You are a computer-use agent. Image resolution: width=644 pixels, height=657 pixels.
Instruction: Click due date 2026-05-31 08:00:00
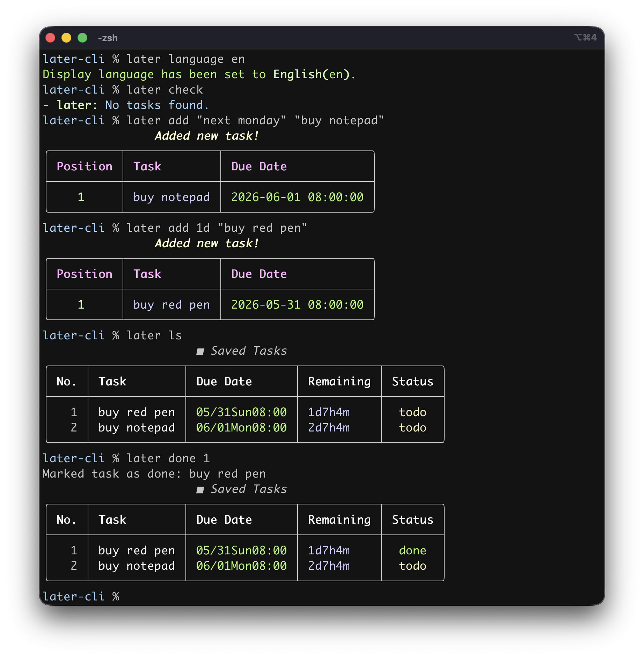(297, 305)
